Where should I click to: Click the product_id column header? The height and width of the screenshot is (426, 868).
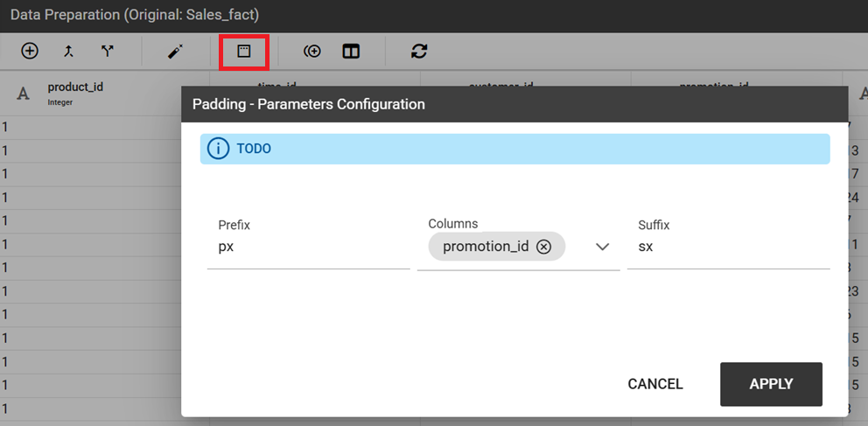75,87
